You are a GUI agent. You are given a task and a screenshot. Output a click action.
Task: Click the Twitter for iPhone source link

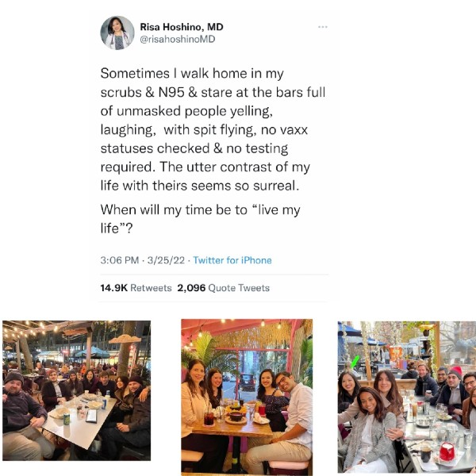point(232,260)
